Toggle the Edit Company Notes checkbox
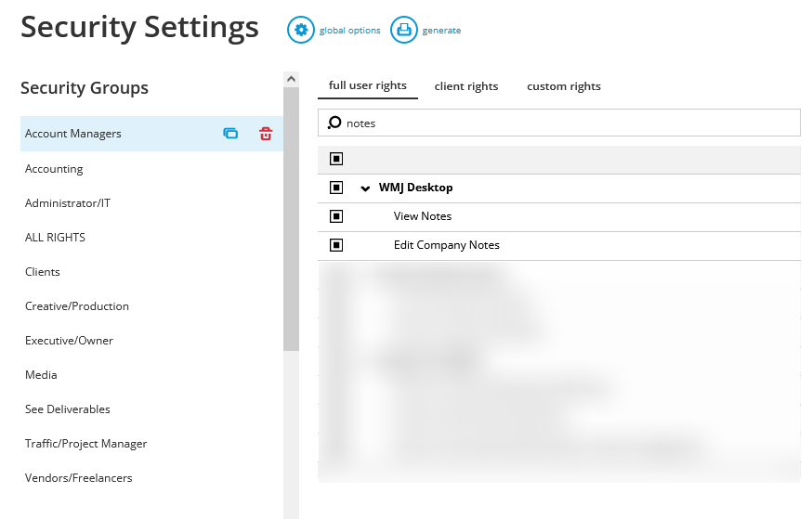The width and height of the screenshot is (812, 519). 336,245
